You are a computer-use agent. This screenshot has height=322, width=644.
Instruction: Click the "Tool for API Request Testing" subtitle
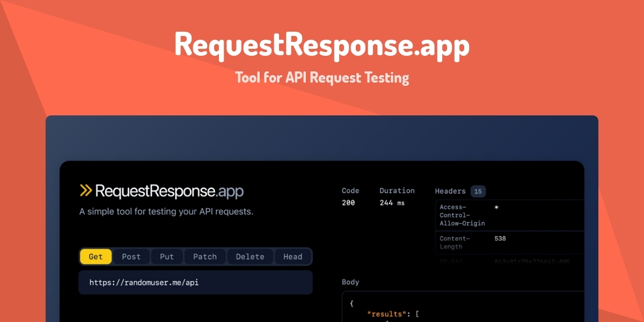pos(322,78)
